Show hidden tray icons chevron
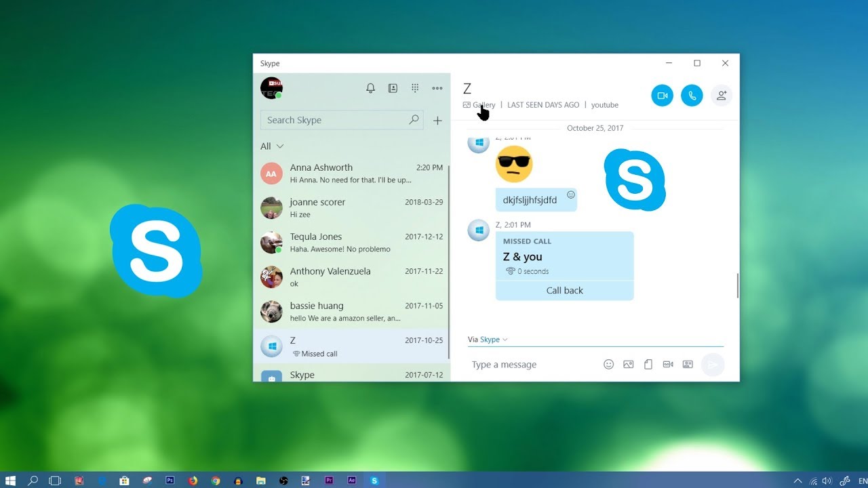 (797, 481)
